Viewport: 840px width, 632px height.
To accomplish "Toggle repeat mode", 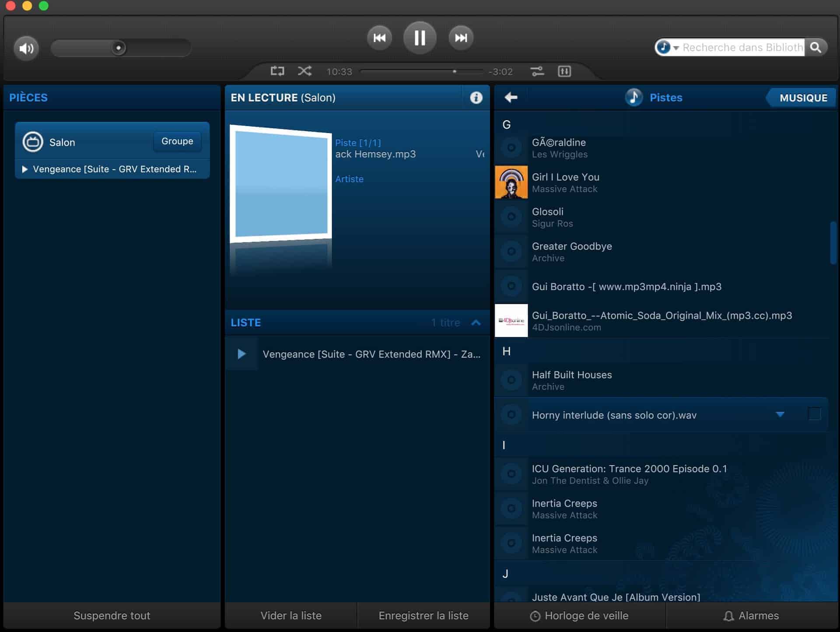I will click(277, 71).
